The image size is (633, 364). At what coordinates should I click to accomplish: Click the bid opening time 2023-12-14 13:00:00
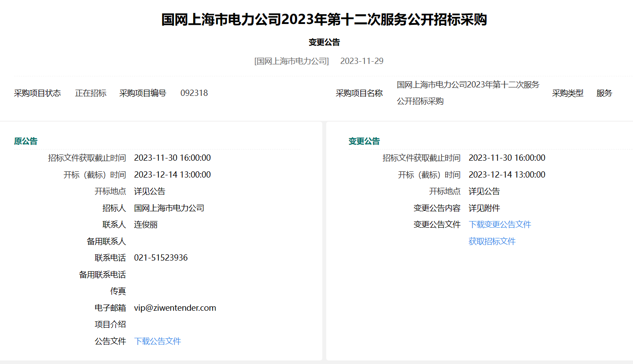tap(173, 174)
